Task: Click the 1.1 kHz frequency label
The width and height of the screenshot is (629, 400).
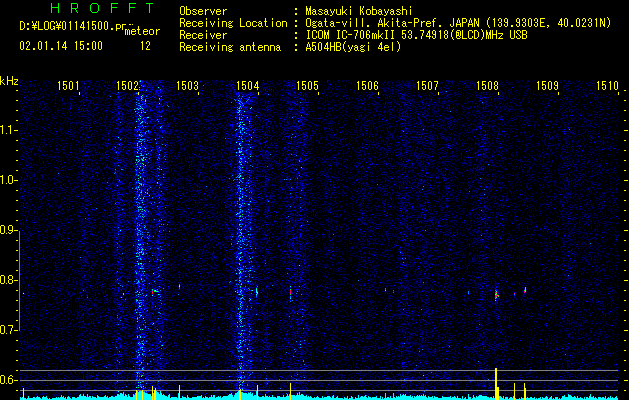Action: 8,130
